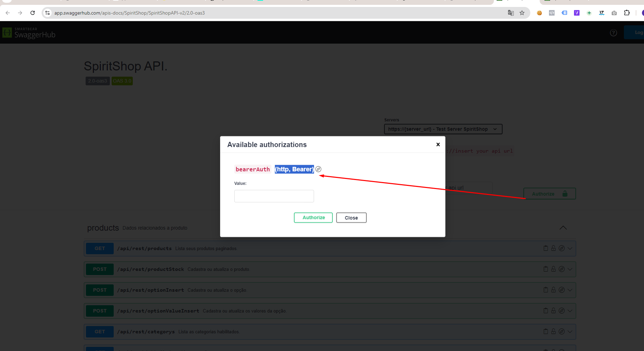Toggle the lock icon on POST /api/rest/productStock
The image size is (644, 351).
click(x=554, y=269)
